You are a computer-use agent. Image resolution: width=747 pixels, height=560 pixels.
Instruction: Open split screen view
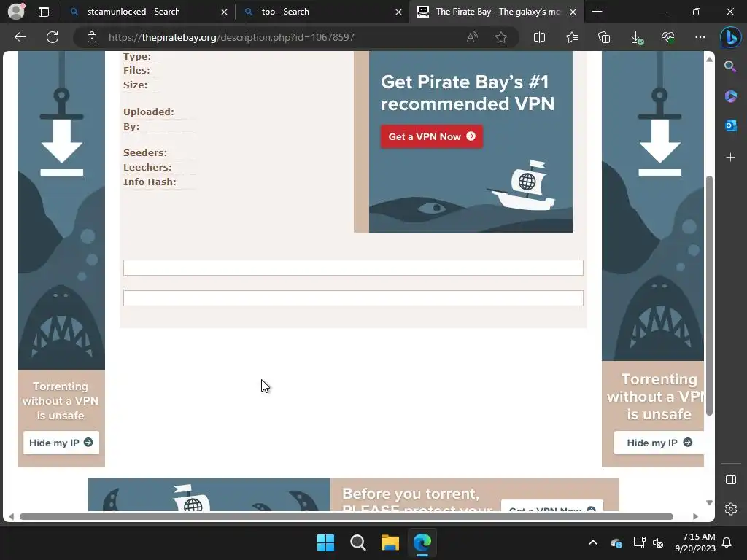click(539, 37)
